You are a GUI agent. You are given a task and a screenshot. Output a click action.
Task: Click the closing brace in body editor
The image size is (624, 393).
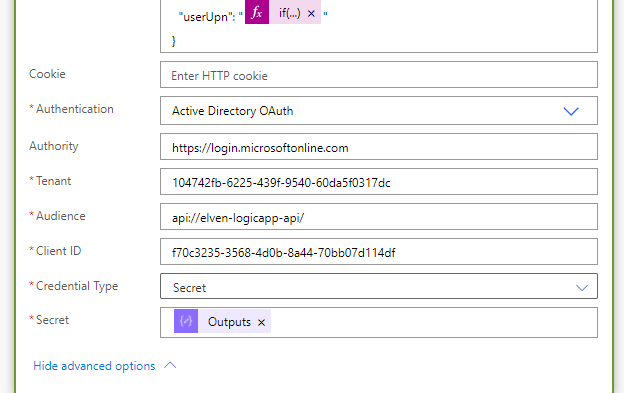[x=174, y=41]
